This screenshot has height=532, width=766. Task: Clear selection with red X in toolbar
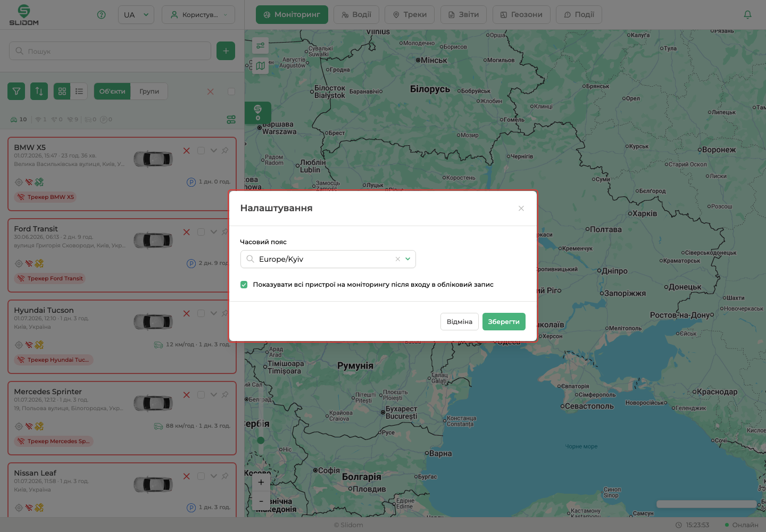(x=211, y=92)
